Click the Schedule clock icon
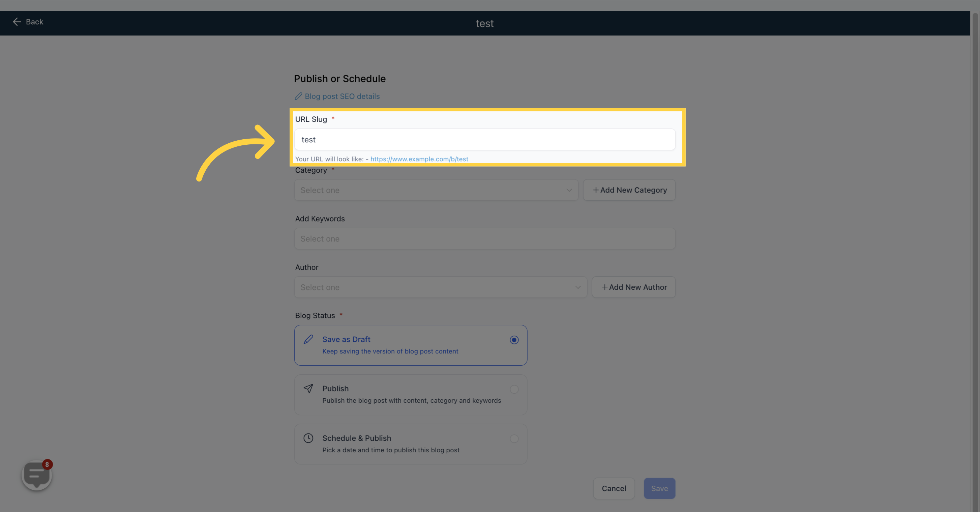Screen dimensions: 980x512 coord(308,438)
